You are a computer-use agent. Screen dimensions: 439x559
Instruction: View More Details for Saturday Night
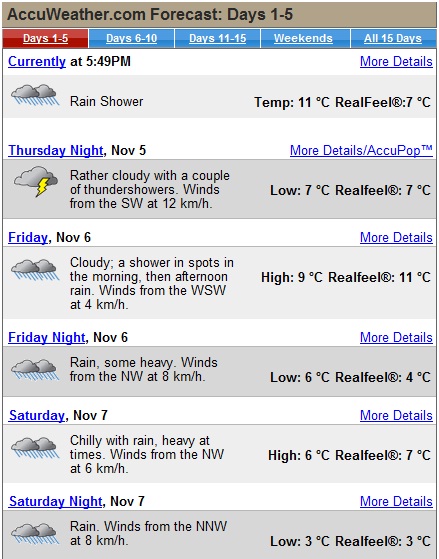point(396,501)
